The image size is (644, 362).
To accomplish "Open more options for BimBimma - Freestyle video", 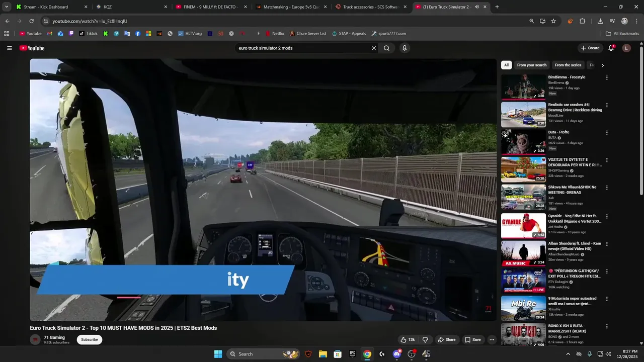I will click(x=607, y=78).
